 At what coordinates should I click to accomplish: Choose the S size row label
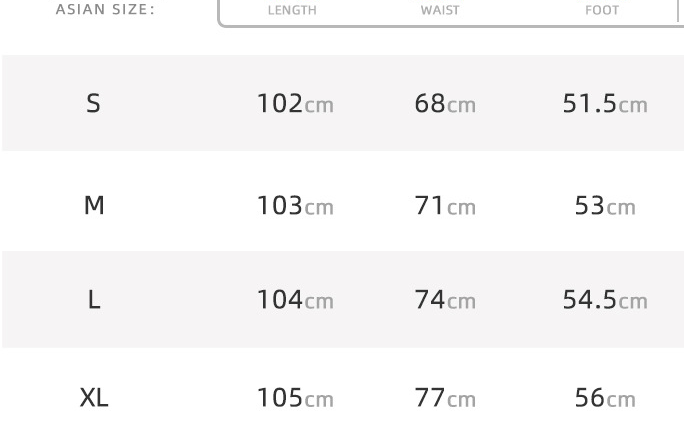[x=93, y=103]
